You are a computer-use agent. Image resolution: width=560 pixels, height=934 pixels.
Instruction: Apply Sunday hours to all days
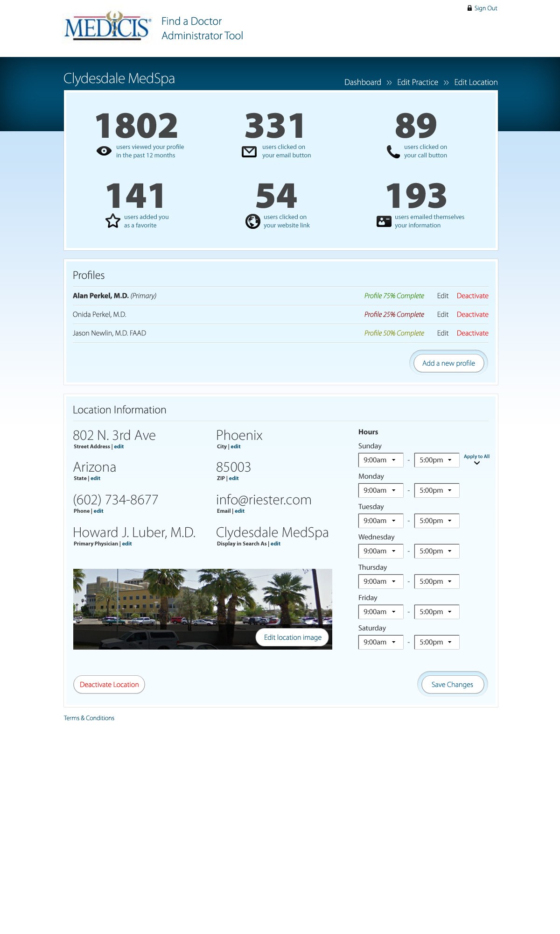click(476, 459)
